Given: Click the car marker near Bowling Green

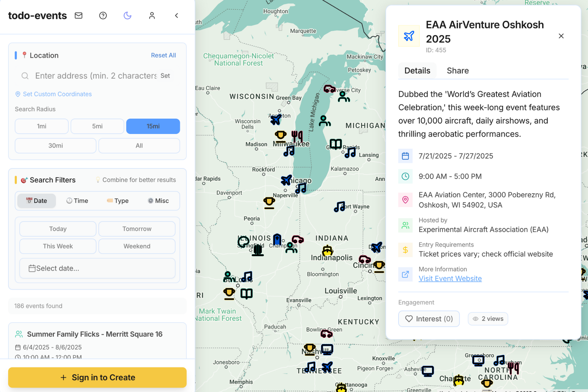Looking at the screenshot, I should click(326, 334).
